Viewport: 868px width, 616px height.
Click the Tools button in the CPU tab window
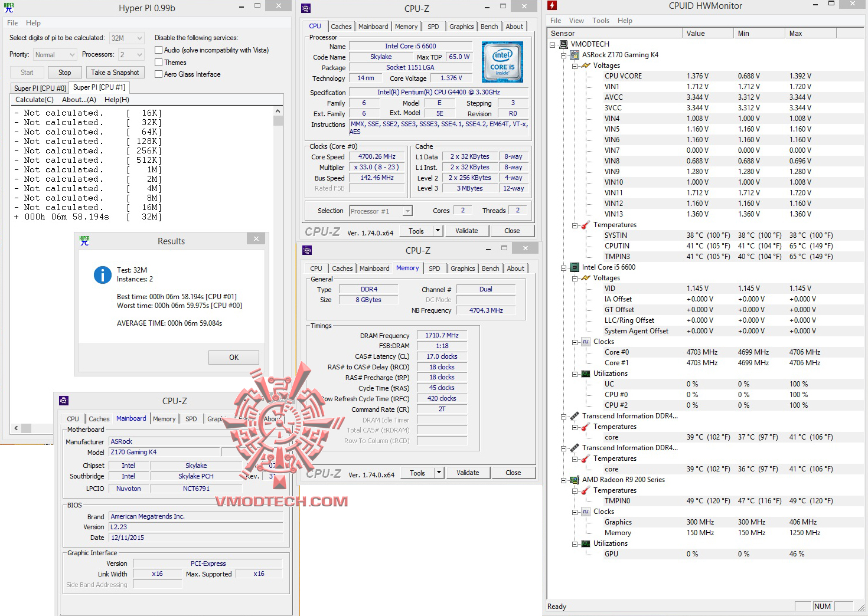416,231
